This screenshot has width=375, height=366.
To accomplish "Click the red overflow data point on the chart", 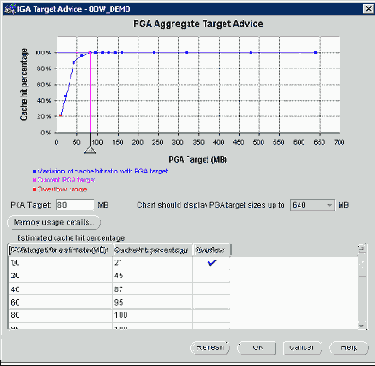I will pyautogui.click(x=61, y=115).
